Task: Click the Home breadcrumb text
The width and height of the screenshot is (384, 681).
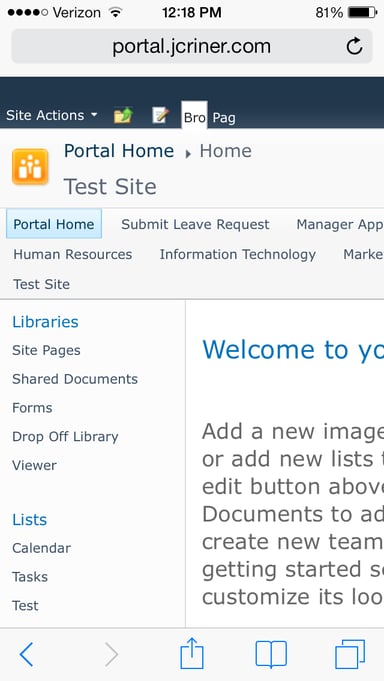Action: tap(225, 151)
